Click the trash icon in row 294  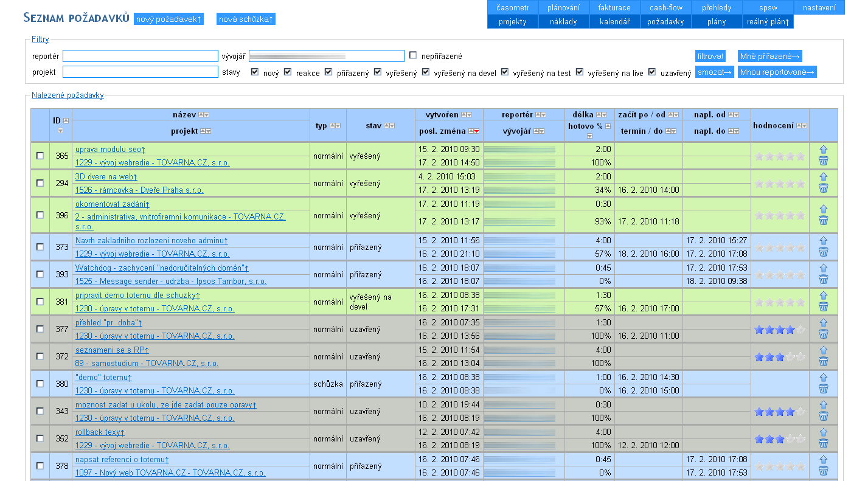(824, 189)
